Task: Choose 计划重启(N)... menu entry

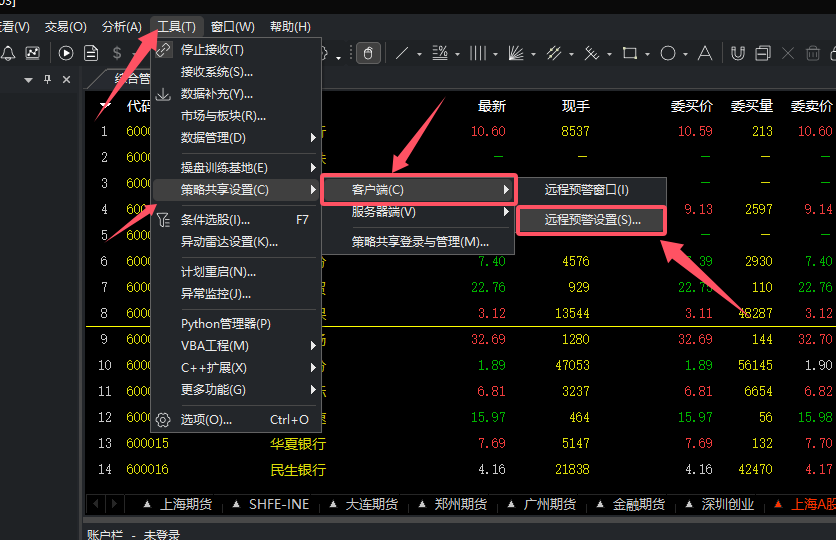Action: pyautogui.click(x=237, y=271)
